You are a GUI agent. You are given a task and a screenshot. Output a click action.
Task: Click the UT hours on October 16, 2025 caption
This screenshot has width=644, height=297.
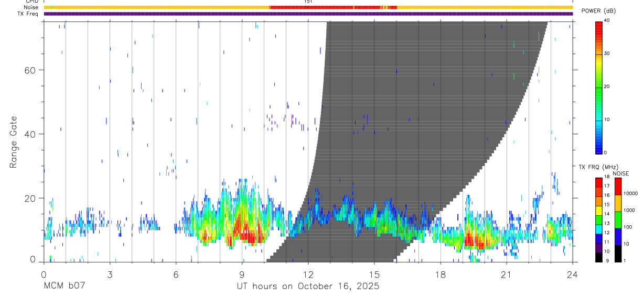308,287
